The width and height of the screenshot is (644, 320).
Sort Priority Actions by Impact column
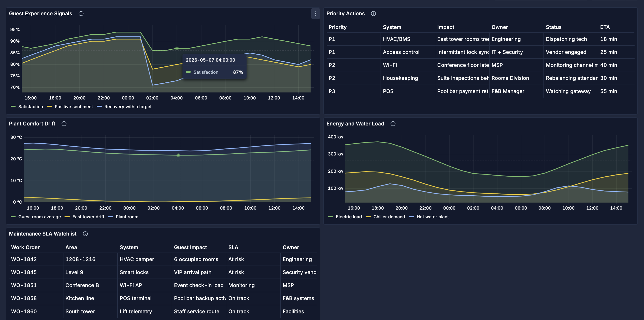point(446,27)
